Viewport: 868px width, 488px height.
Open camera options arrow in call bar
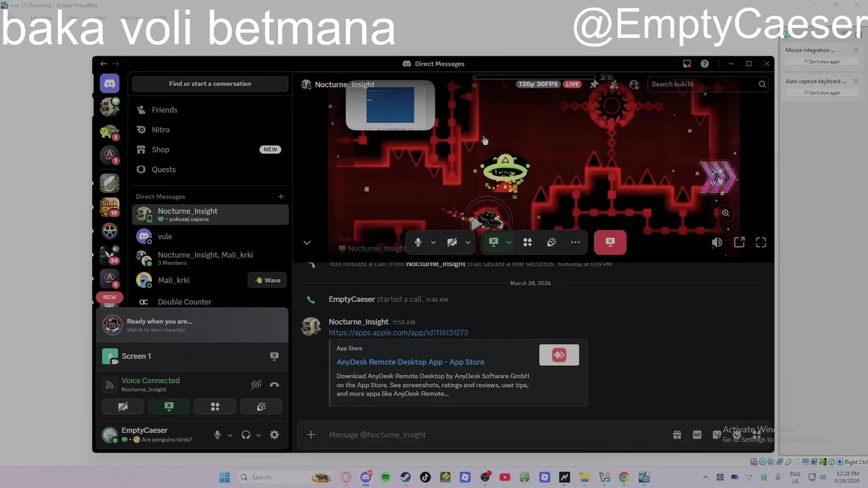pyautogui.click(x=467, y=242)
